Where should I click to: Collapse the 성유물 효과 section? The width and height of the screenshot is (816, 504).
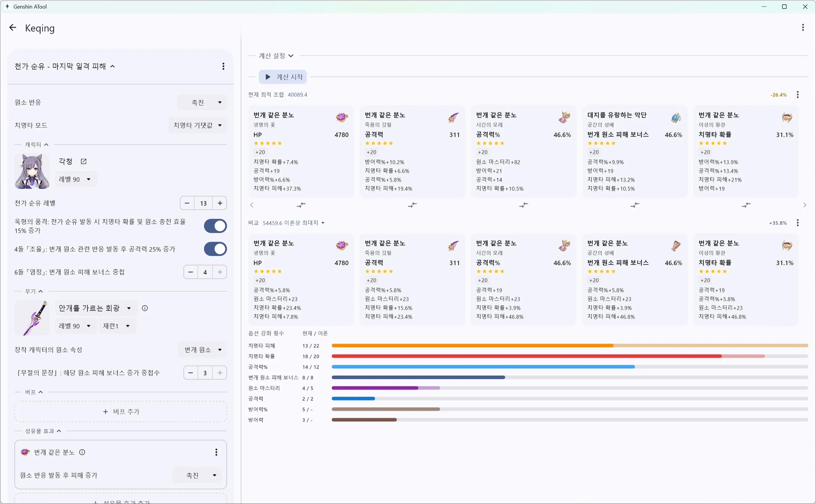click(x=43, y=431)
